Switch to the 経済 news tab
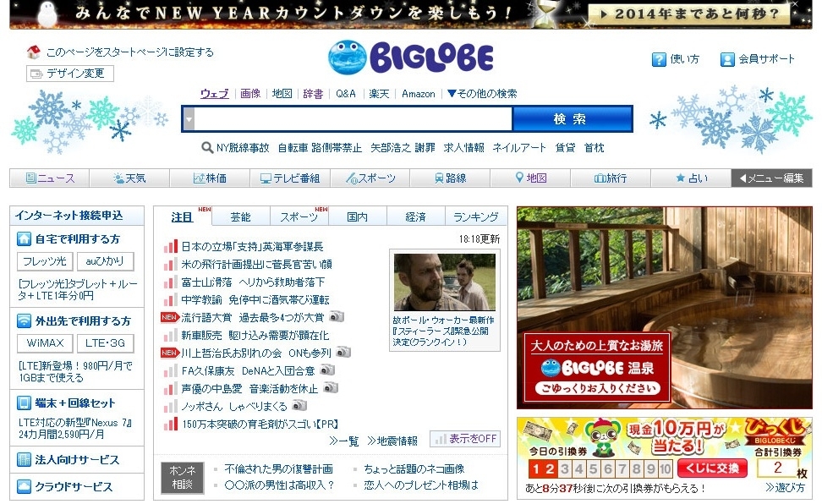This screenshot has width=822, height=504. pyautogui.click(x=416, y=216)
